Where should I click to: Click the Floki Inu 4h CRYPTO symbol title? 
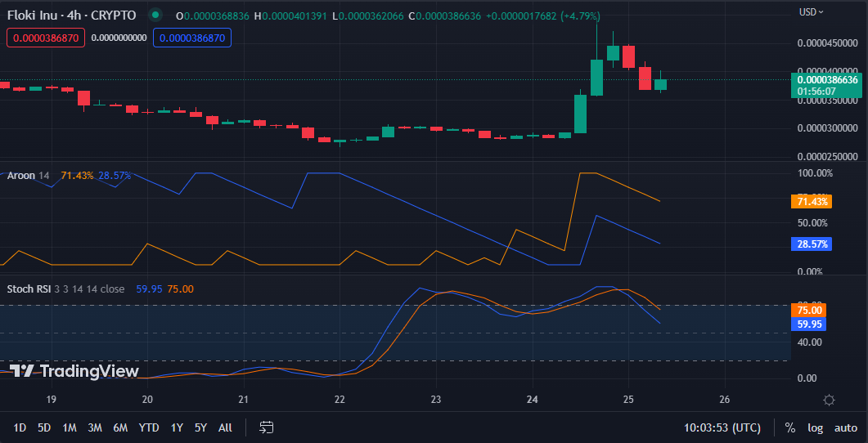point(71,16)
